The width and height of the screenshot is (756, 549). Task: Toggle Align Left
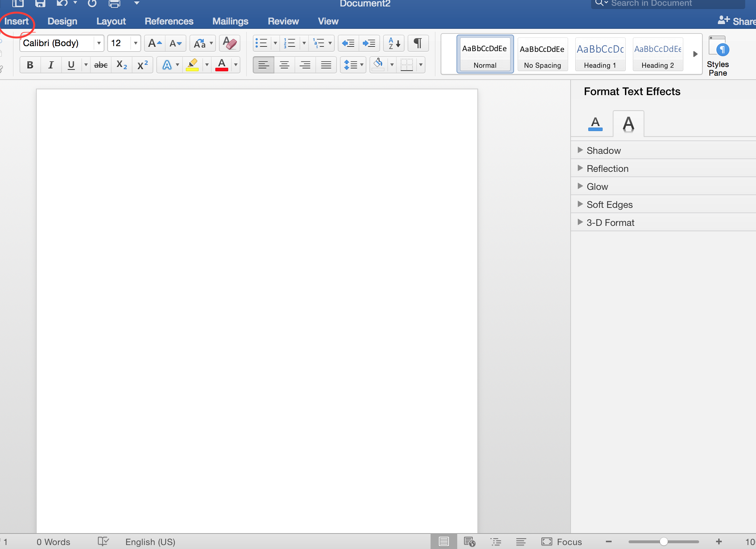coord(264,65)
